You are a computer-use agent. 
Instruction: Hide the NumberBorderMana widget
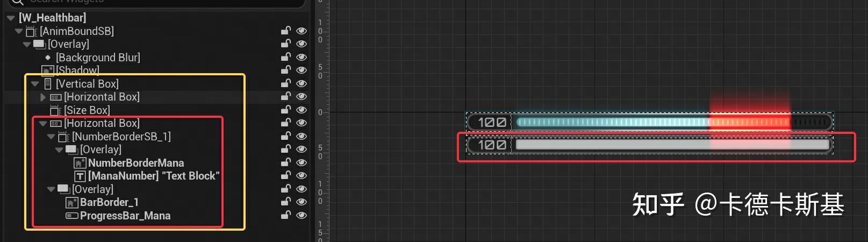(302, 162)
